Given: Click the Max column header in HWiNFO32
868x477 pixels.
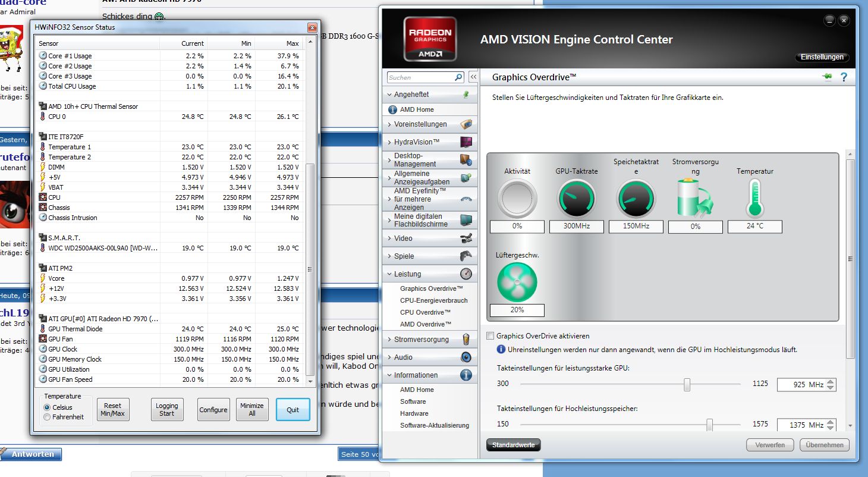Looking at the screenshot, I should click(x=279, y=43).
